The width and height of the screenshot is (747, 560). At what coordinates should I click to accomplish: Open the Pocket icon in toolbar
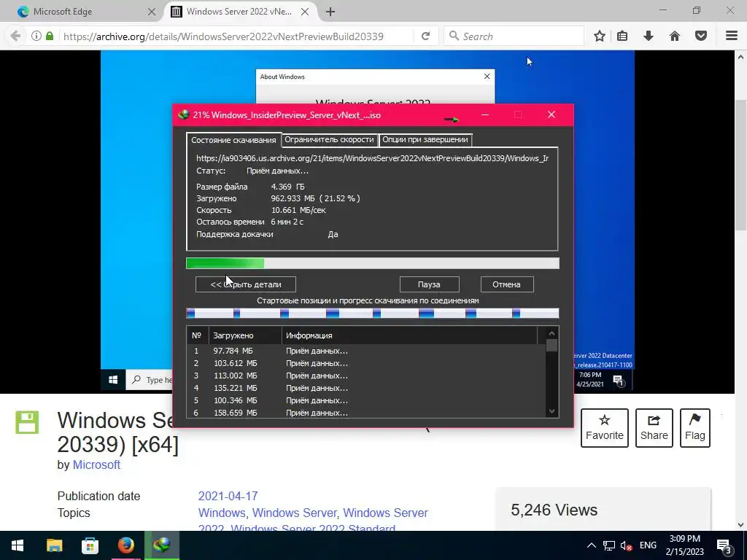point(701,36)
